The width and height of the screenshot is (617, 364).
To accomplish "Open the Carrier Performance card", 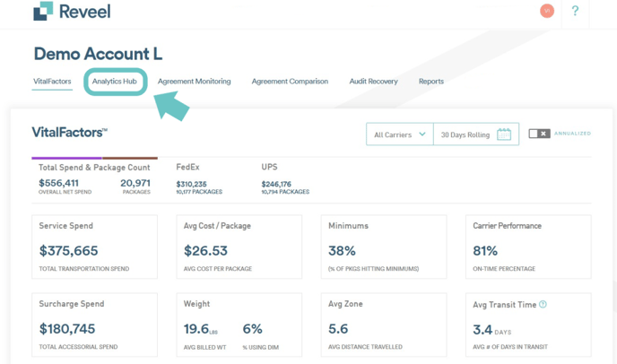I will [528, 247].
